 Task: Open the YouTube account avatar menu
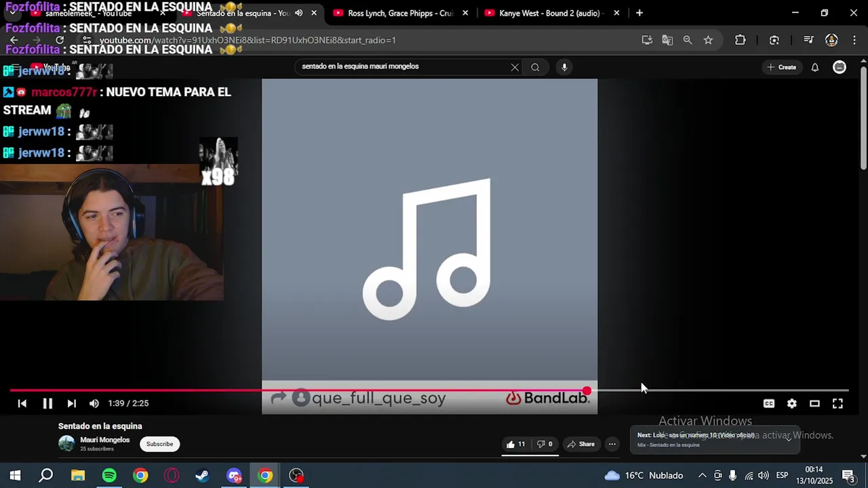coord(840,67)
